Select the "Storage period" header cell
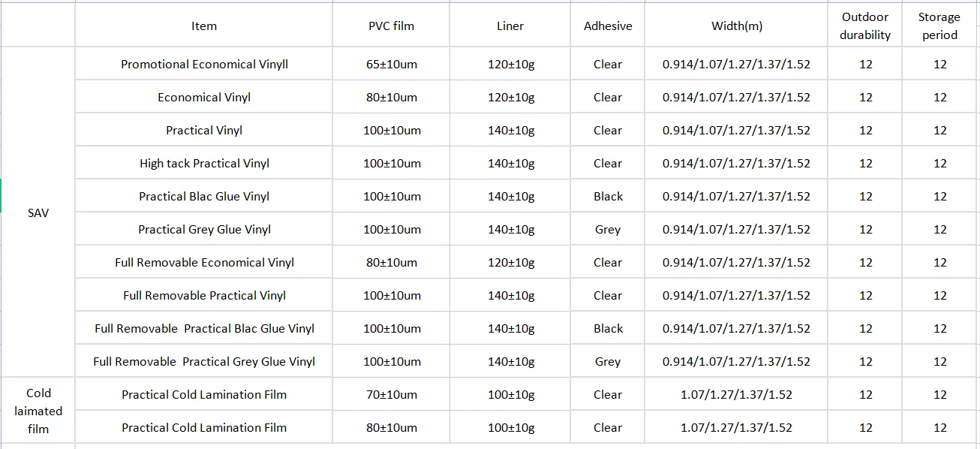Image resolution: width=980 pixels, height=449 pixels. 939,26
